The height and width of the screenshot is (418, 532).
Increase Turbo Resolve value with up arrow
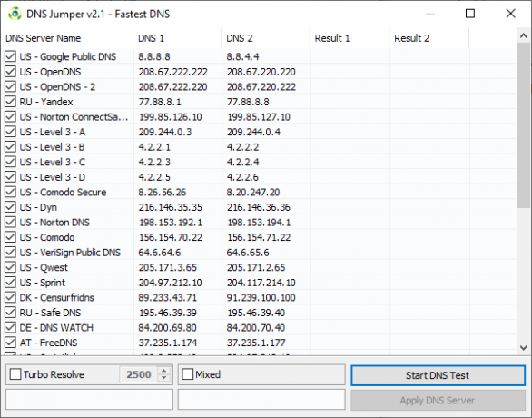coord(164,371)
